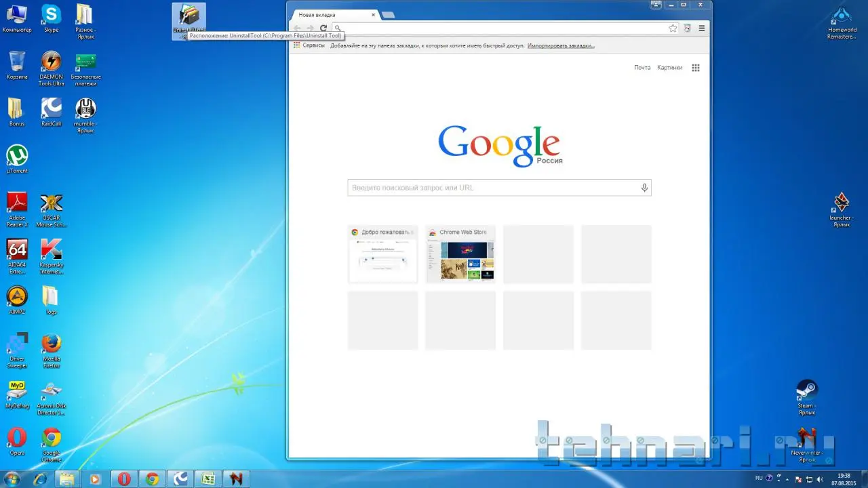The width and height of the screenshot is (868, 488).
Task: Open RaidCall from the taskbar
Action: point(180,479)
